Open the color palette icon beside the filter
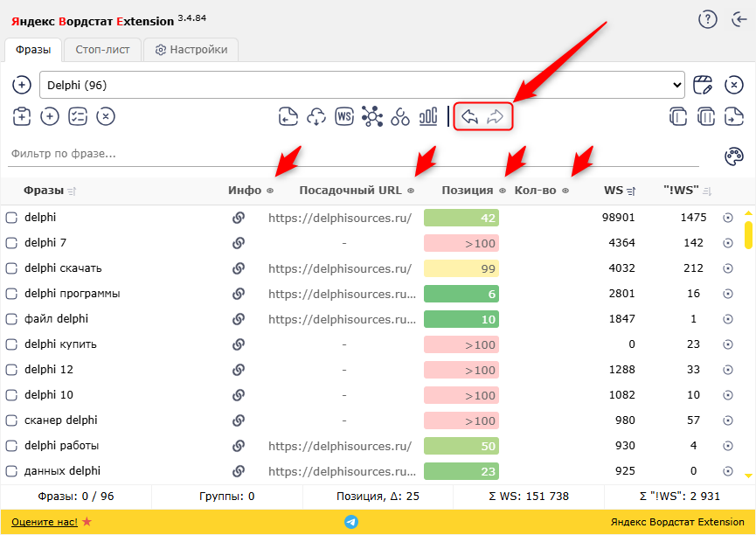756x535 pixels. click(x=733, y=156)
